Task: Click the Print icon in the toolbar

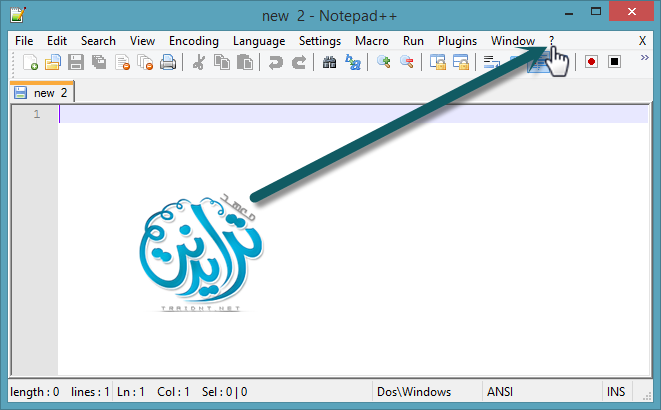Action: [168, 62]
